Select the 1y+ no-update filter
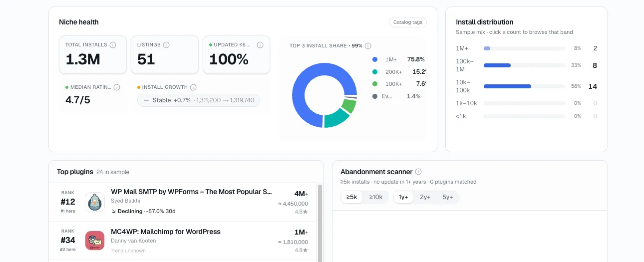644x262 pixels. 403,197
